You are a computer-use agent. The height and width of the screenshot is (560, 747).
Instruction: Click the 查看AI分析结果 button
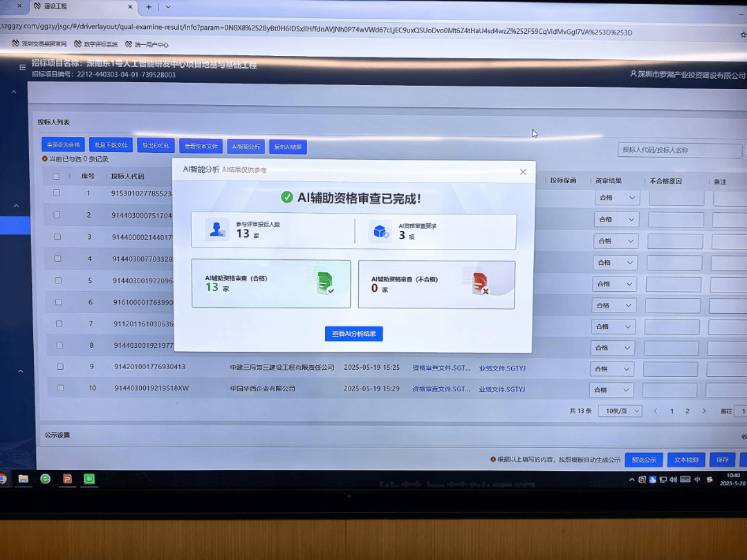coord(353,334)
